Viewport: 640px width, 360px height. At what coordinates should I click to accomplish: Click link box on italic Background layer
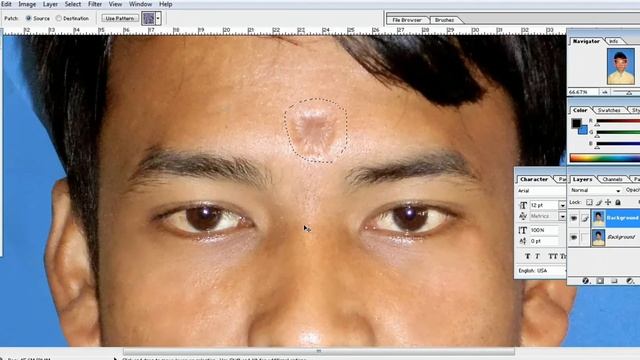click(x=585, y=238)
